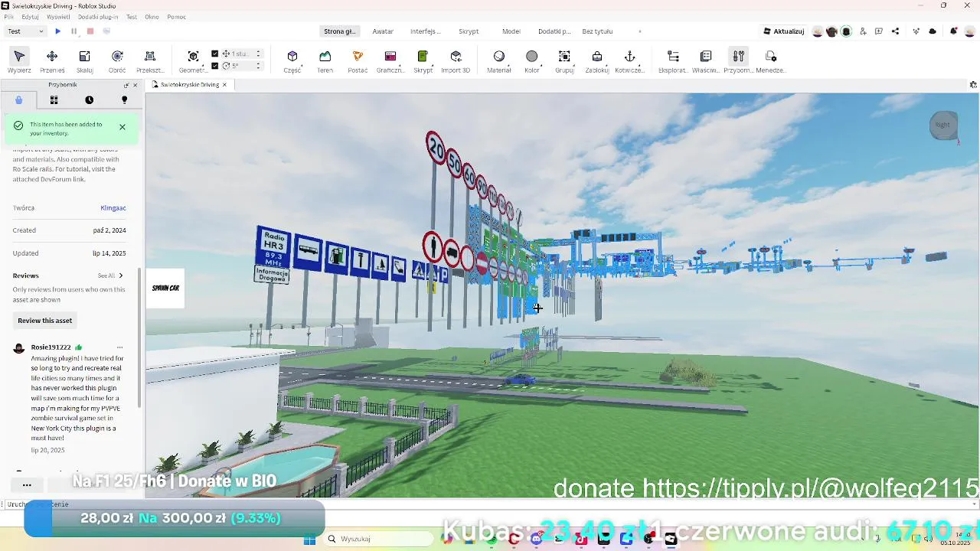Click Review this asset button
This screenshot has width=980, height=551.
pyautogui.click(x=45, y=321)
